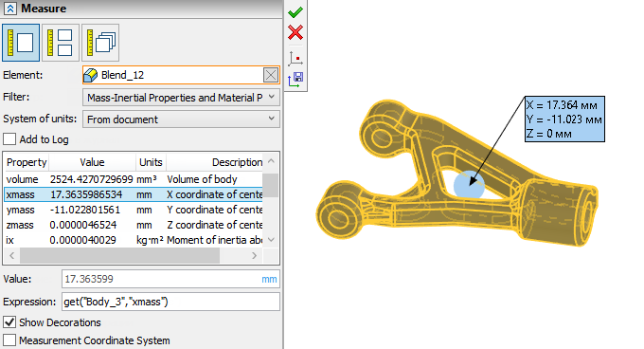
Task: Sort by Property column header
Action: click(x=27, y=162)
